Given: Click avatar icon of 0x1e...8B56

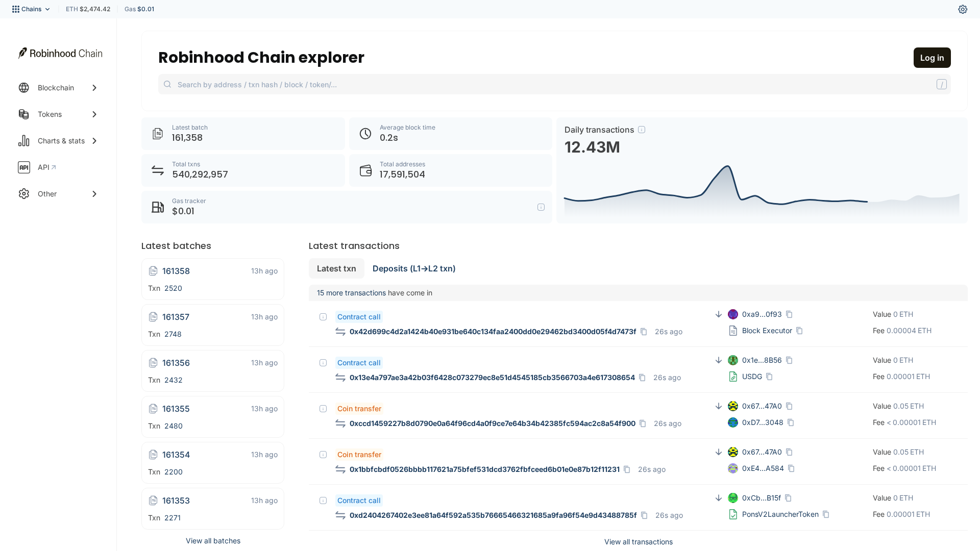Looking at the screenshot, I should pyautogui.click(x=733, y=360).
